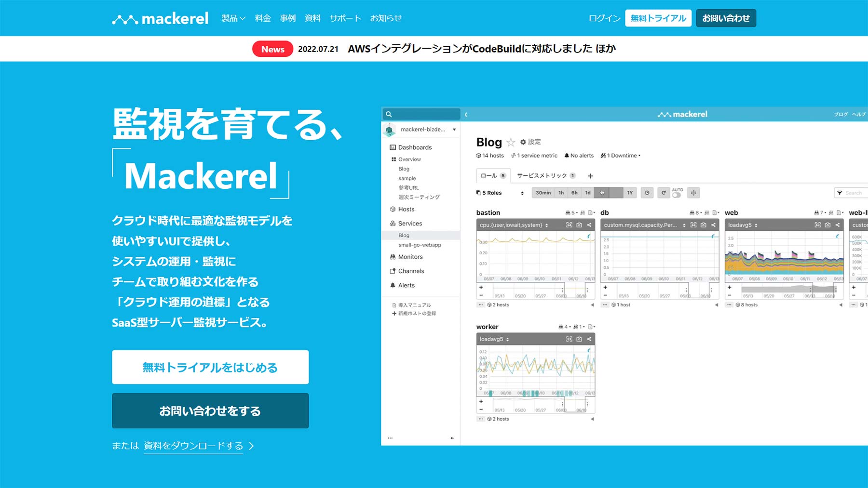Click お問い合わせをする button
868x488 pixels.
pos(210,410)
